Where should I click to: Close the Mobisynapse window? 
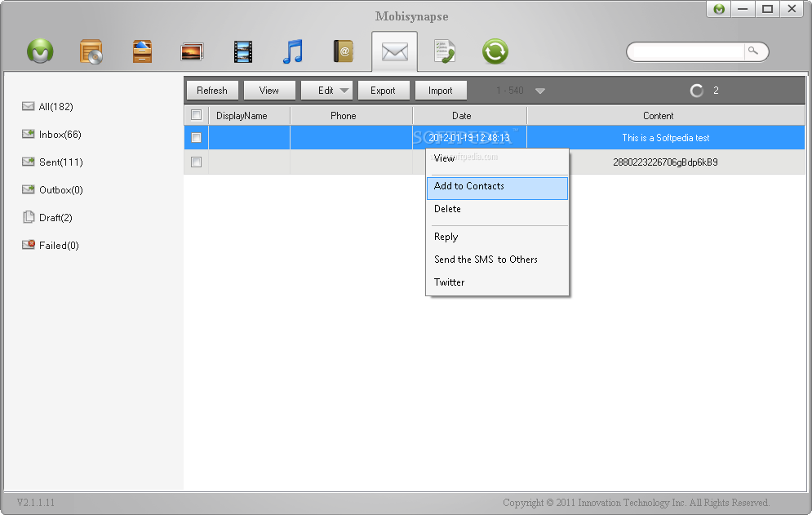792,9
